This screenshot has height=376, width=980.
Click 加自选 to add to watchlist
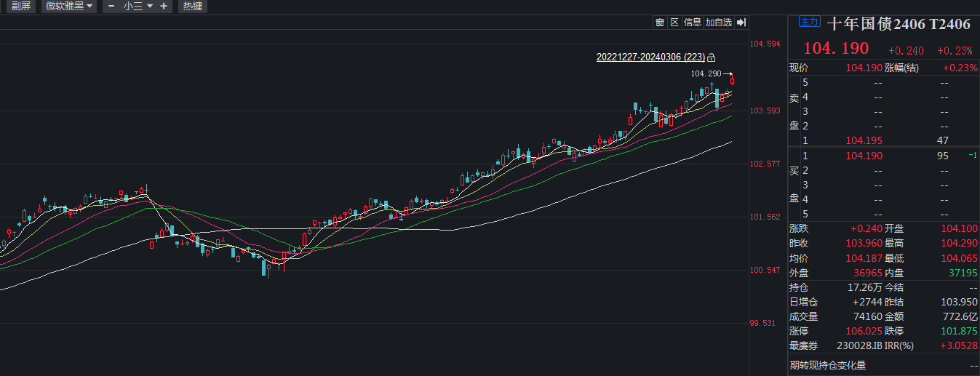[x=718, y=23]
